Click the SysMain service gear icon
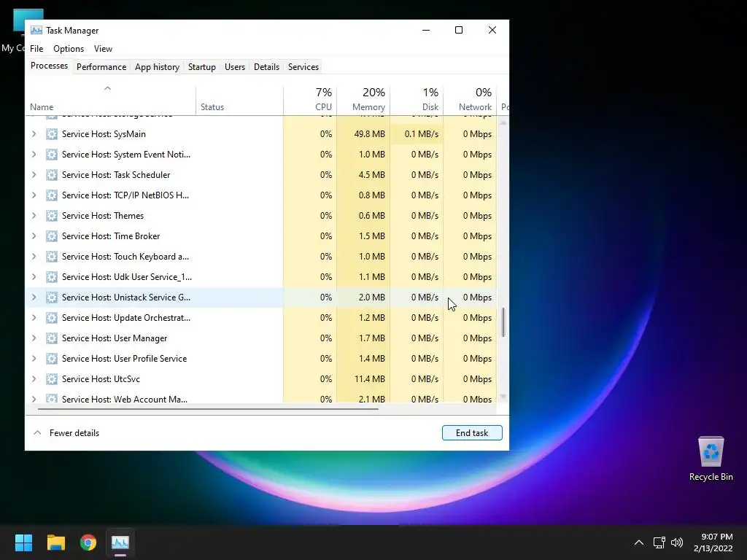Screen dimensions: 747x560 pyautogui.click(x=52, y=134)
